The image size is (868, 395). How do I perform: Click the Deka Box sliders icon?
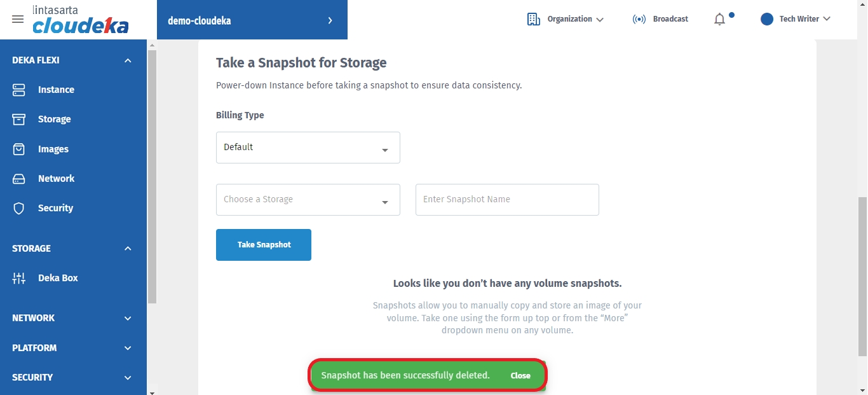(19, 278)
